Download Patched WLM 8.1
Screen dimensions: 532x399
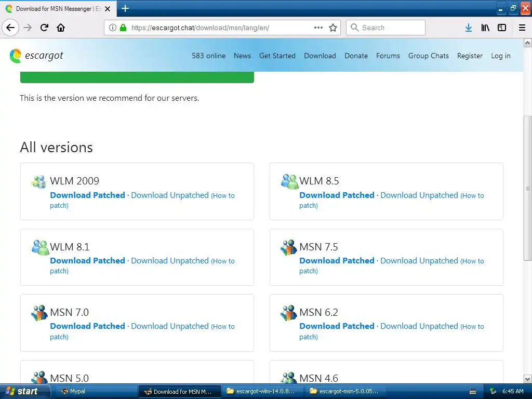[87, 261]
